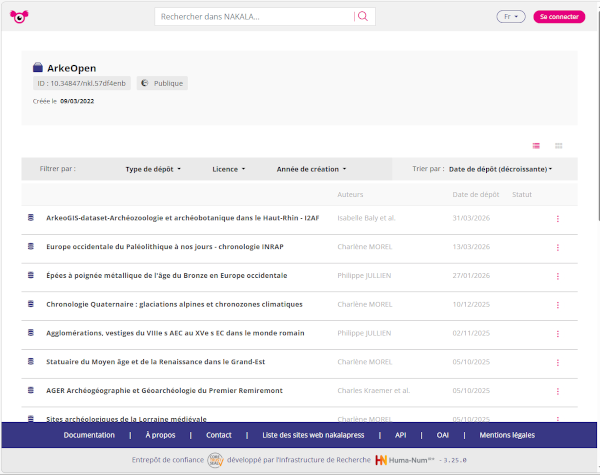Expand the Type de dépôt filter

(x=153, y=169)
